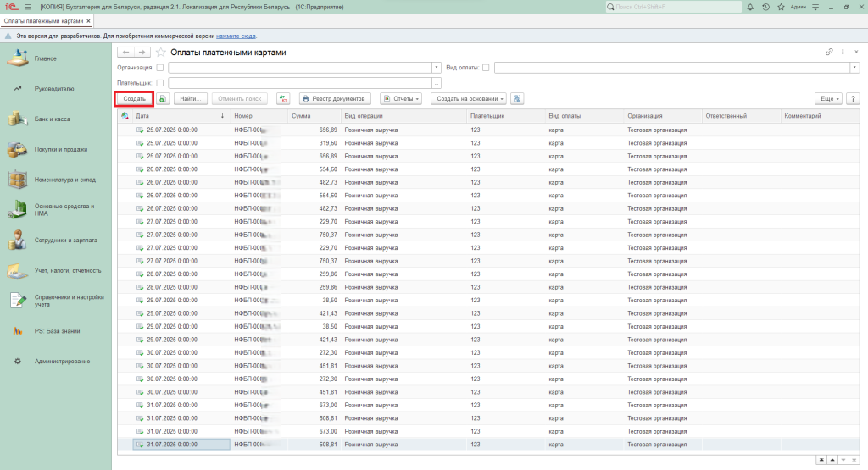Click the get link chain icon

coord(829,53)
